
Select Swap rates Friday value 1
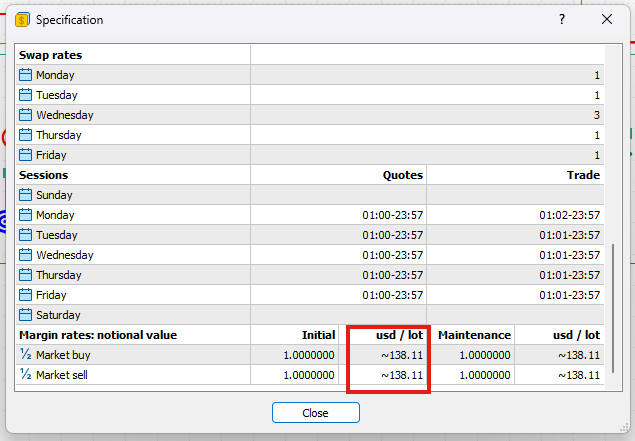pyautogui.click(x=597, y=155)
